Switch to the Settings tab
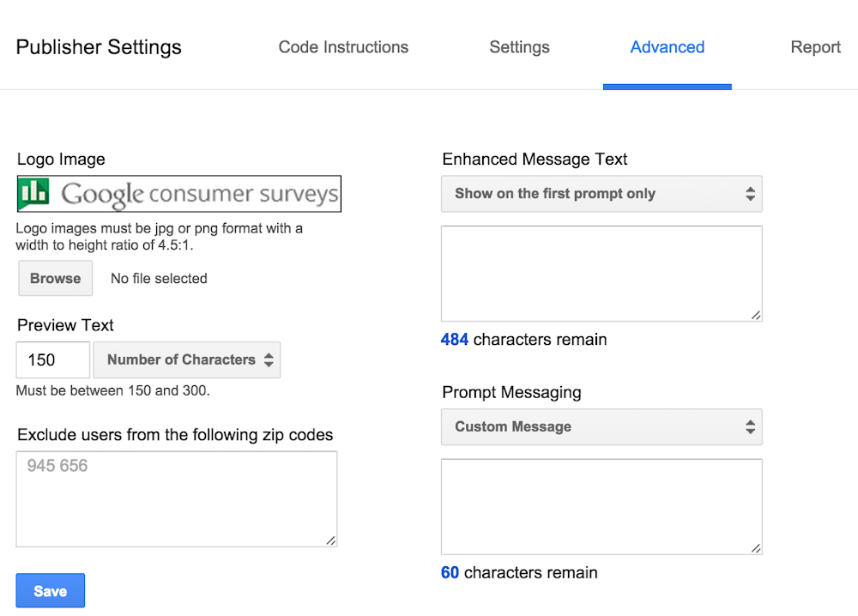This screenshot has height=616, width=858. coord(519,47)
